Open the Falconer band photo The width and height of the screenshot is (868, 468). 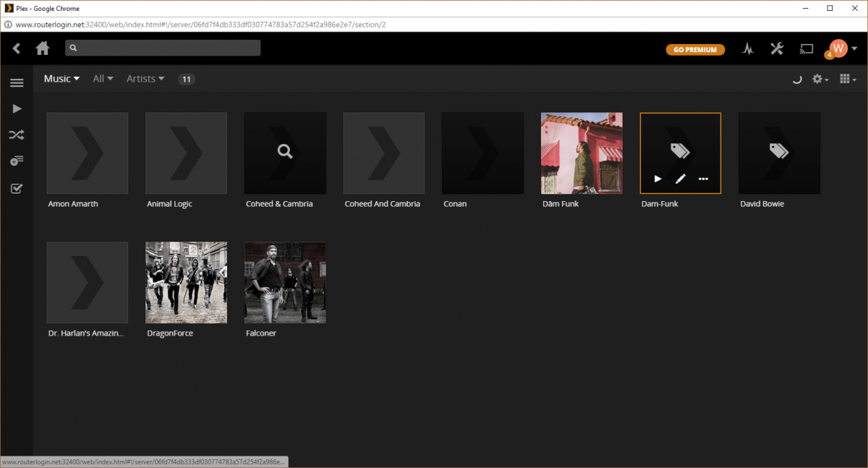click(x=285, y=283)
